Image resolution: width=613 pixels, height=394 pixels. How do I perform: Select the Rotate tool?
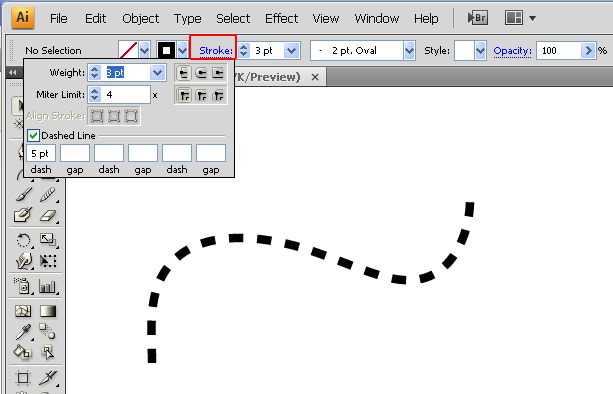[x=23, y=240]
